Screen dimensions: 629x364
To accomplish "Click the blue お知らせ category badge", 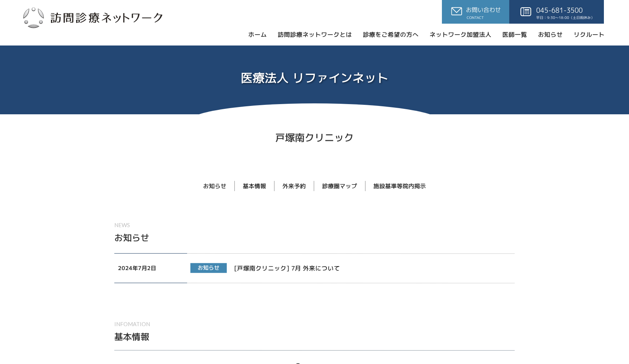I will [x=208, y=268].
